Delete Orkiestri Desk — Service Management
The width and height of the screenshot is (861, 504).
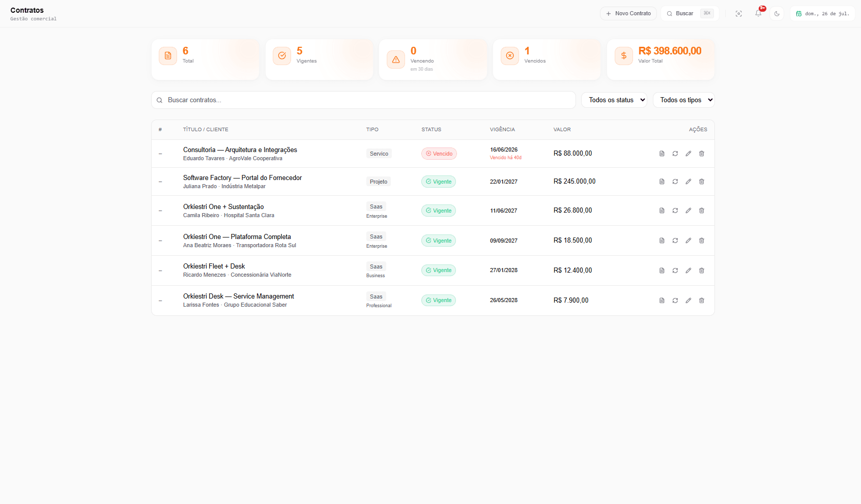click(x=701, y=301)
